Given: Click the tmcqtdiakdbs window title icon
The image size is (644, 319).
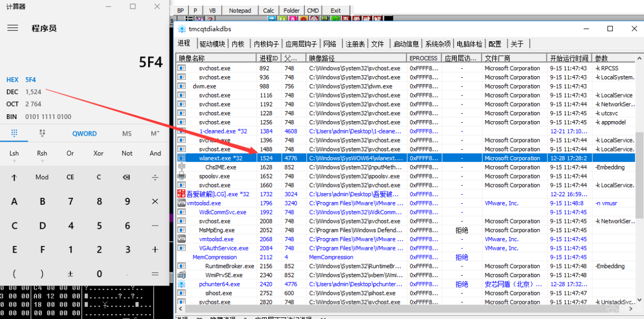Looking at the screenshot, I should (182, 29).
